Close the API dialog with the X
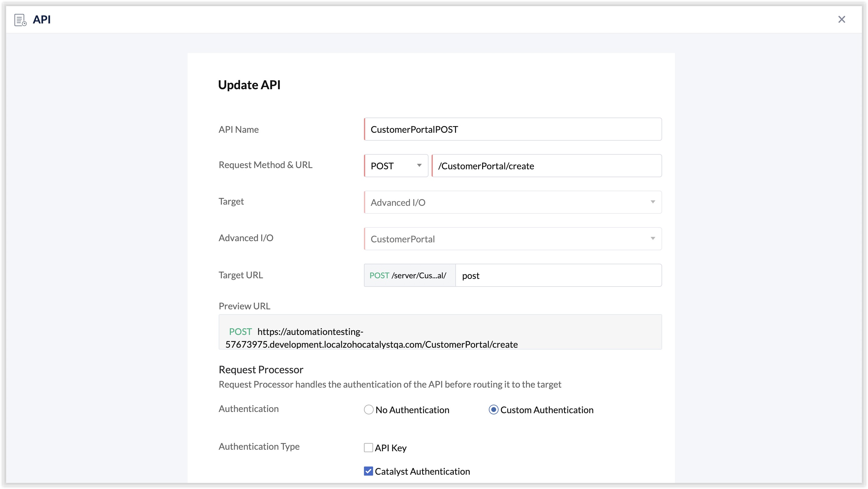This screenshot has height=489, width=868. [x=842, y=19]
